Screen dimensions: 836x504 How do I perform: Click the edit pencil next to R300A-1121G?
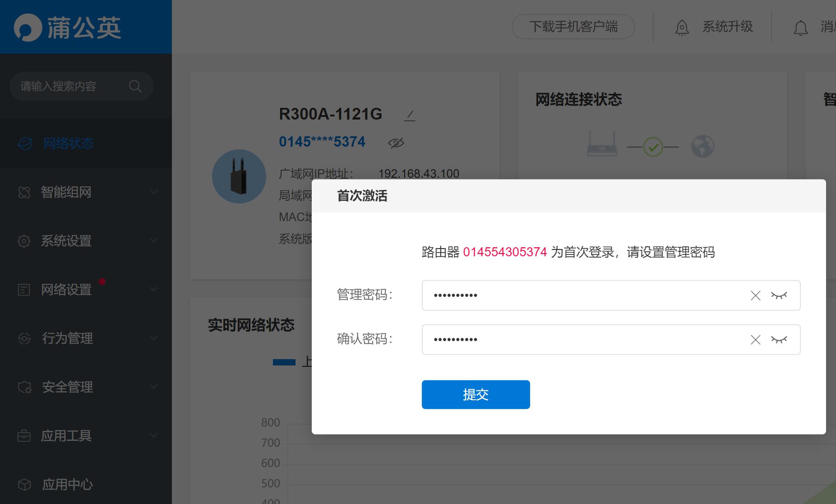(x=409, y=115)
